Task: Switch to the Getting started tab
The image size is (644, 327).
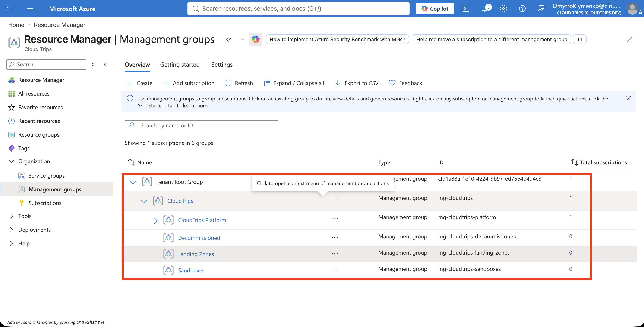Action: pyautogui.click(x=180, y=65)
